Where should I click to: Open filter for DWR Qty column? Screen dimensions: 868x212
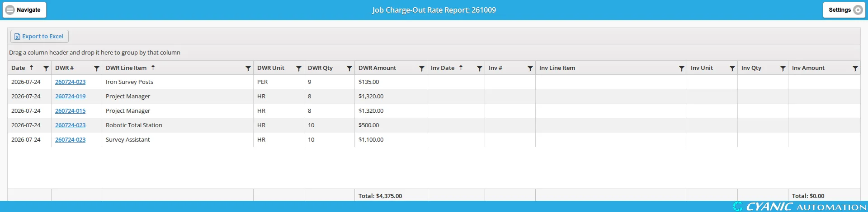pos(349,68)
